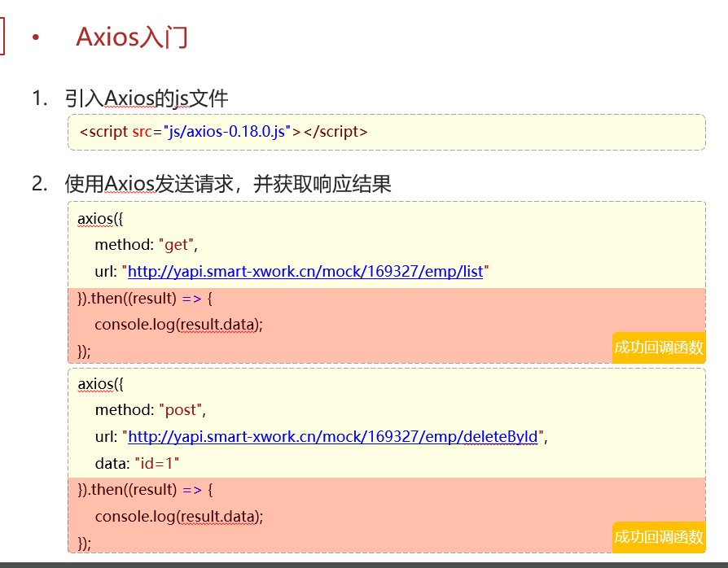
Task: Select the heading 使用Axios发送请求，并获取响应结果
Action: coord(228,184)
